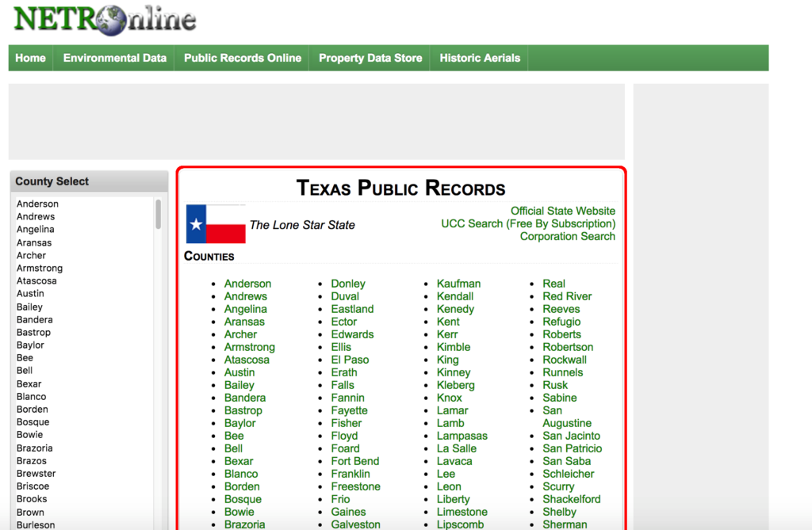Switch to the Environmental Data tab

(113, 58)
